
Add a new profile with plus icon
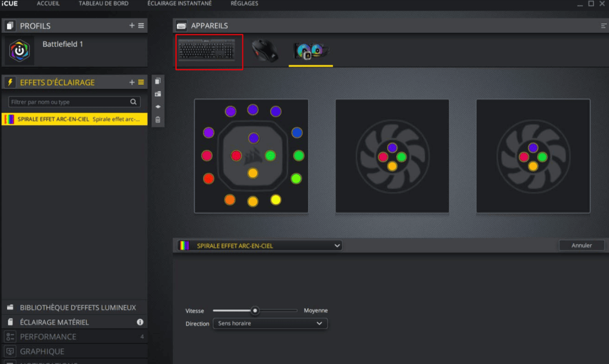(x=132, y=25)
